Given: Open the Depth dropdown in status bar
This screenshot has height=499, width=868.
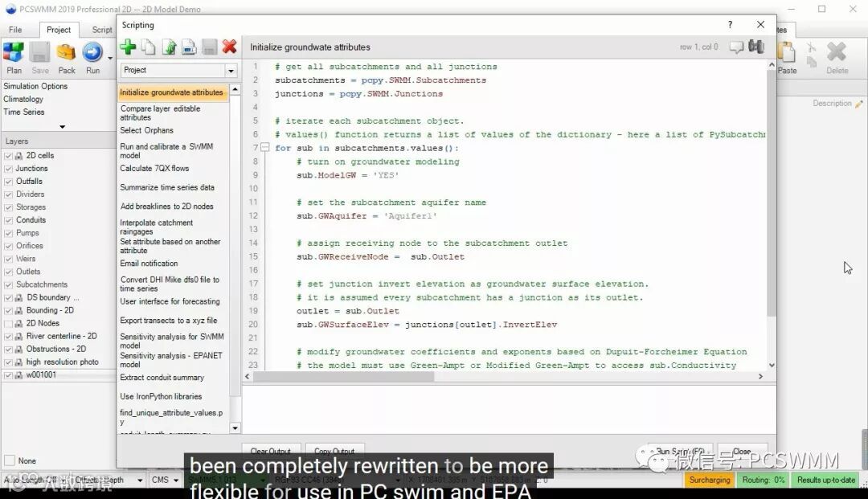Looking at the screenshot, I should [140, 481].
